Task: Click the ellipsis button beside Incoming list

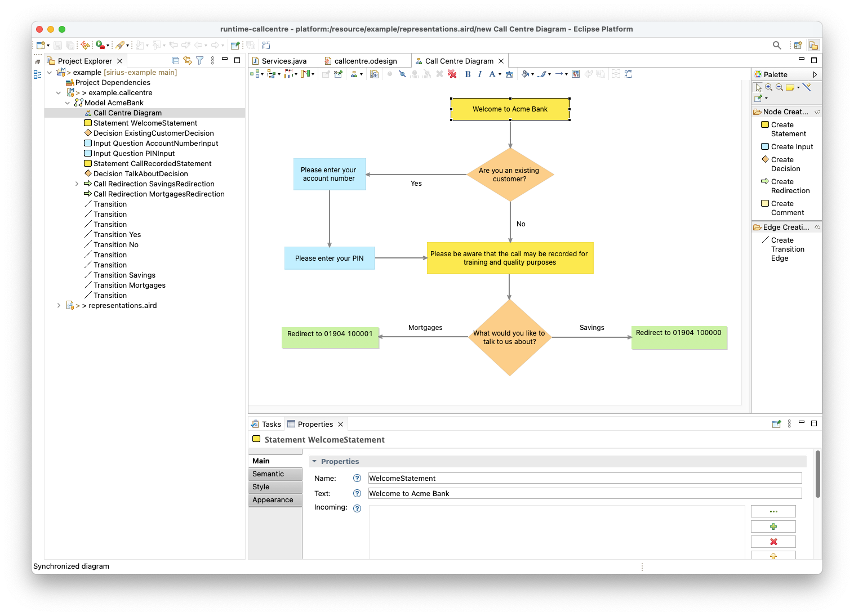Action: point(773,511)
